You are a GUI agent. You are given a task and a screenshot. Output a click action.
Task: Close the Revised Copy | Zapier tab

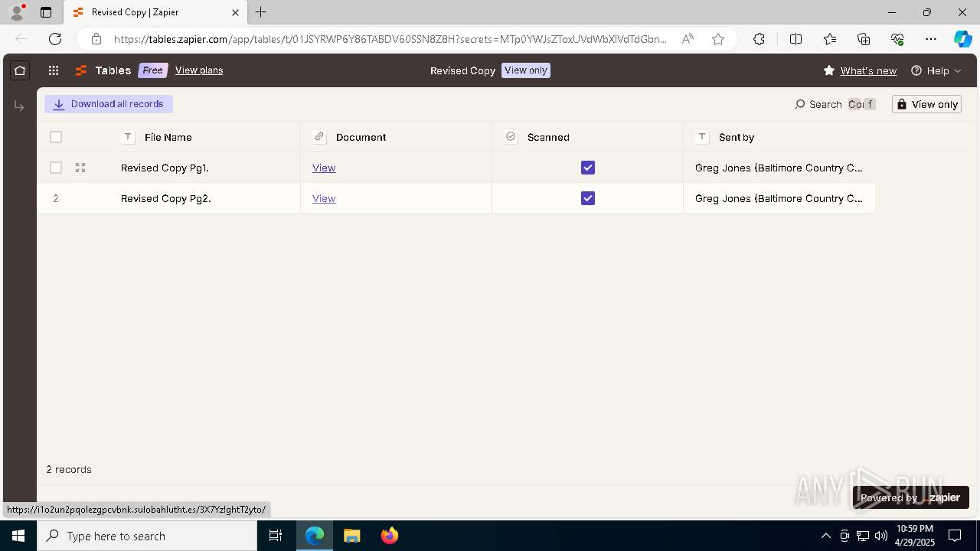236,12
